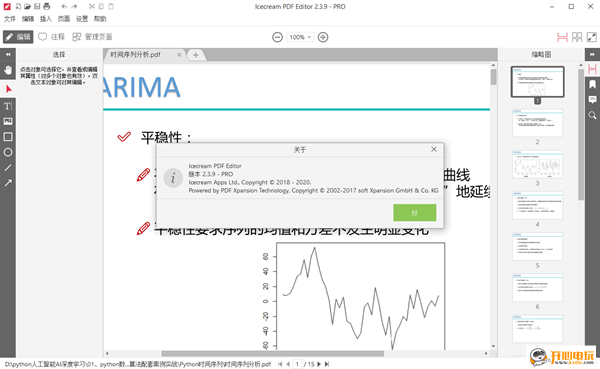The height and width of the screenshot is (369, 600).
Task: Switch to 管理页面 manage pages mode
Action: tap(92, 37)
